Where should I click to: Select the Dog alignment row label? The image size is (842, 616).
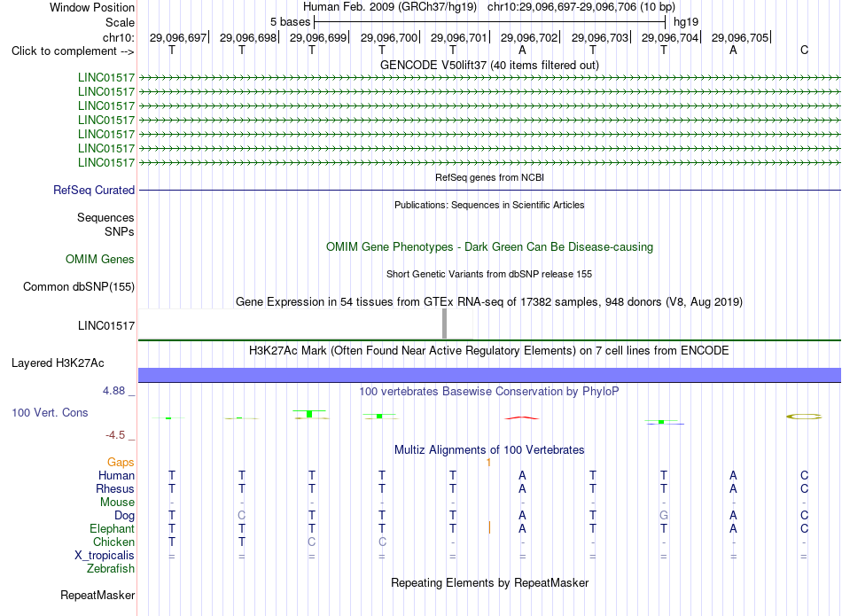tap(124, 516)
